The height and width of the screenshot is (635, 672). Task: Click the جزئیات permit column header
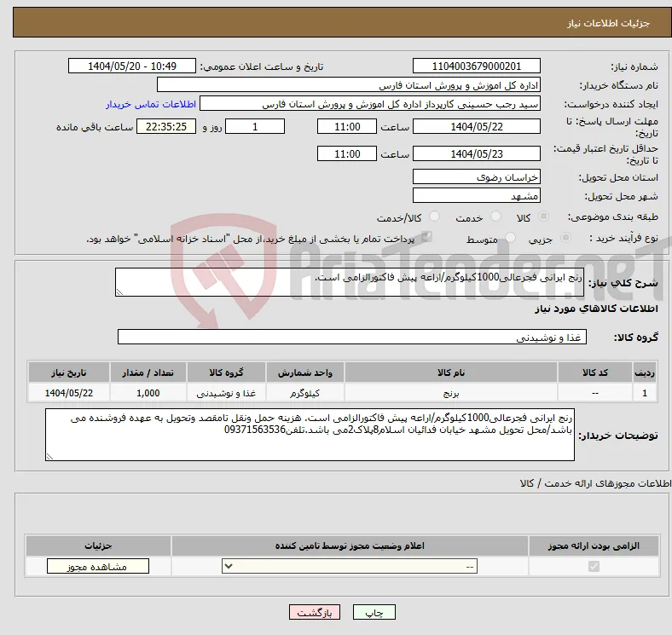coord(98,546)
